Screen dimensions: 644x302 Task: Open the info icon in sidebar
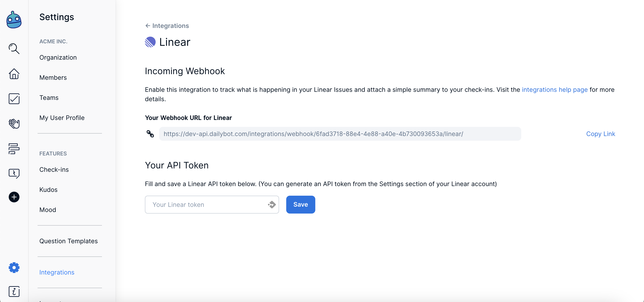14,292
